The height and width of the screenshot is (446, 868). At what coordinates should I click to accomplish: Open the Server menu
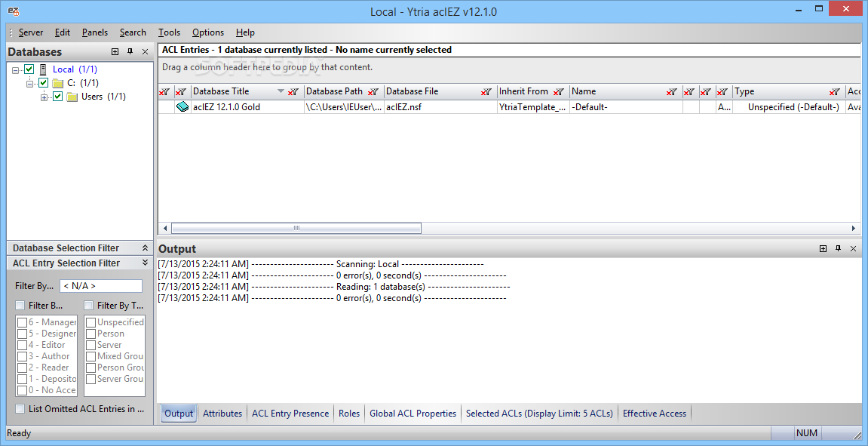[x=31, y=32]
